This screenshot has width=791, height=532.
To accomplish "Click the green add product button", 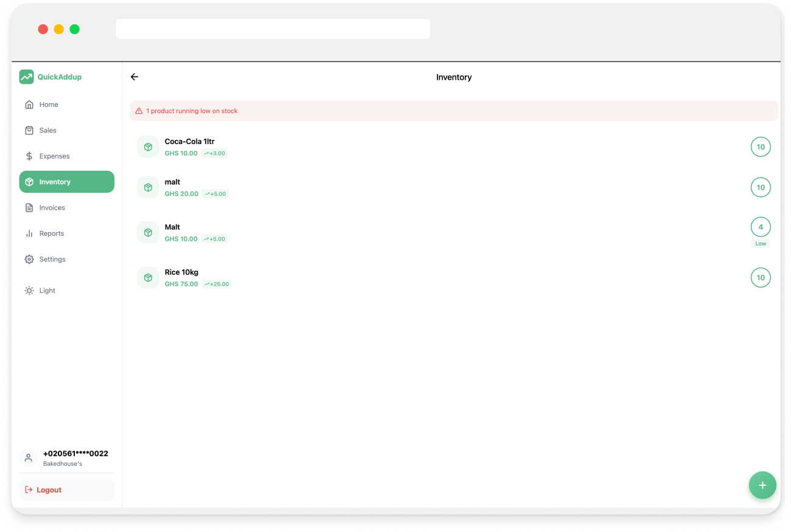I will pyautogui.click(x=762, y=485).
